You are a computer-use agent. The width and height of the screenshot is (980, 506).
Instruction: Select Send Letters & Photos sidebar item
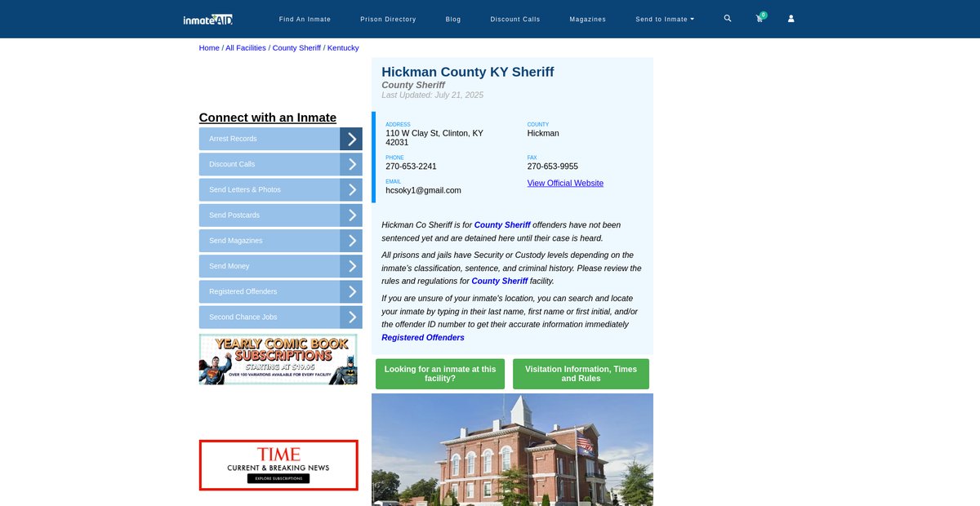pos(269,189)
